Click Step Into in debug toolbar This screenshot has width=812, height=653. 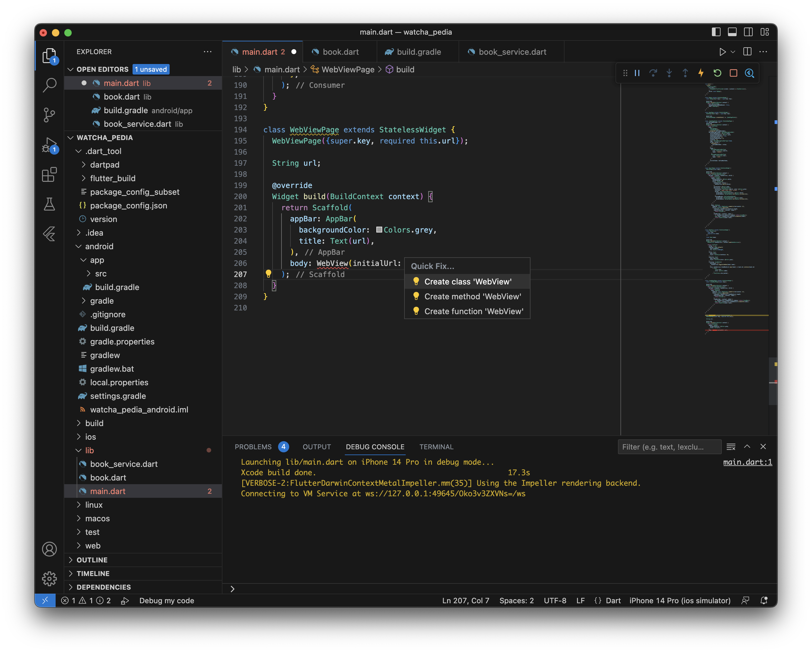(x=669, y=73)
